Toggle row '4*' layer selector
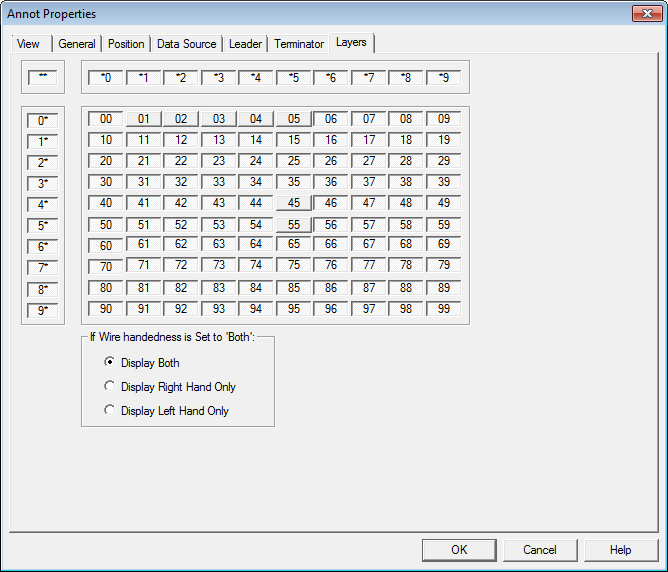The image size is (668, 572). click(44, 205)
